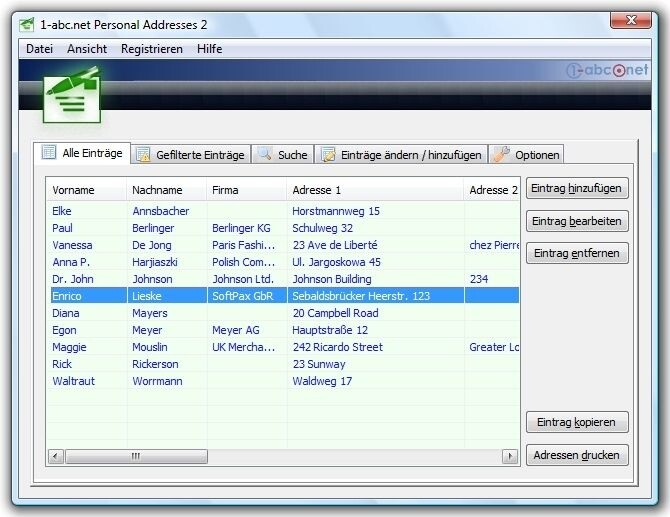
Task: Click the Harjiaszki last name cell
Action: pyautogui.click(x=155, y=262)
